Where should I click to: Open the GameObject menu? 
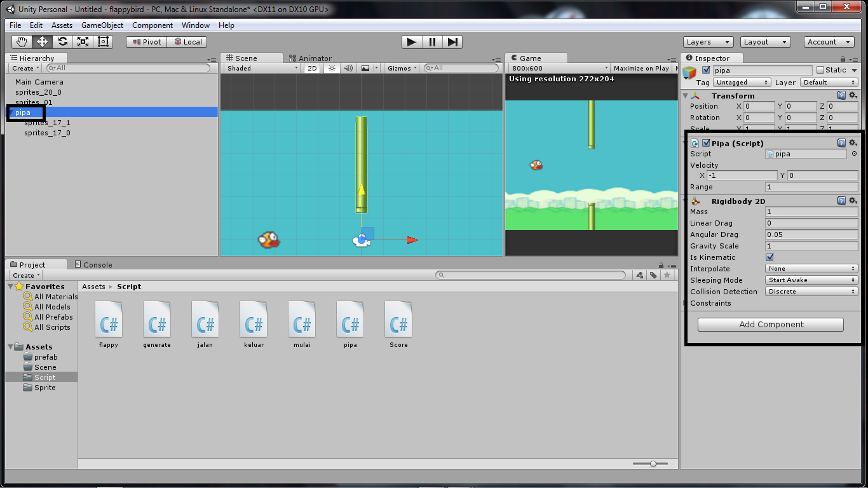pyautogui.click(x=102, y=25)
